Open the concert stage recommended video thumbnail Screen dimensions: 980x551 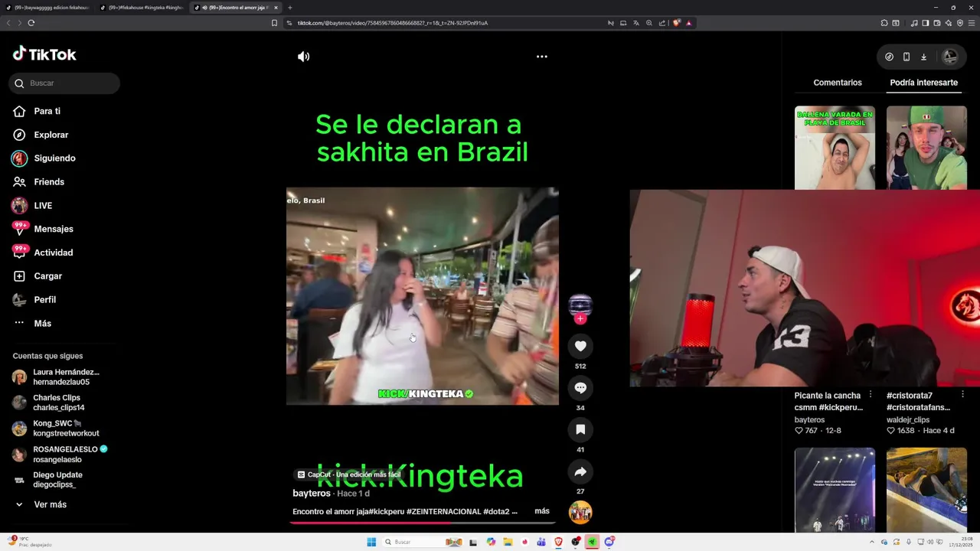pyautogui.click(x=835, y=490)
